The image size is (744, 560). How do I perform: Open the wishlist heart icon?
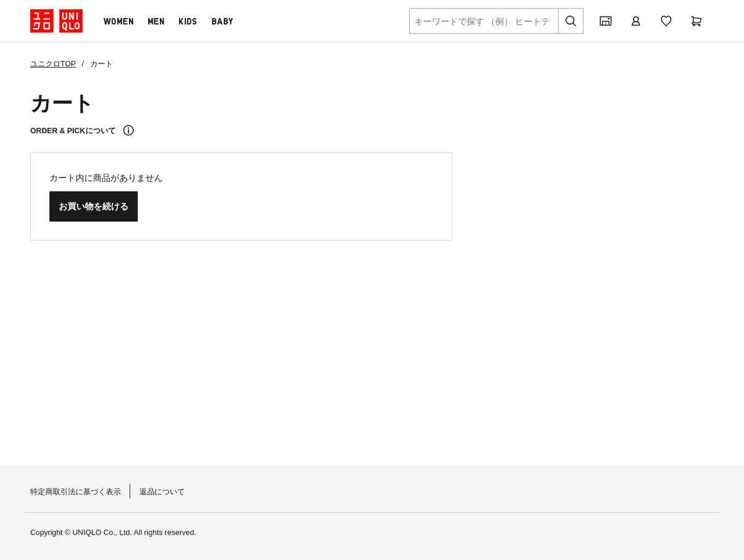tap(666, 21)
